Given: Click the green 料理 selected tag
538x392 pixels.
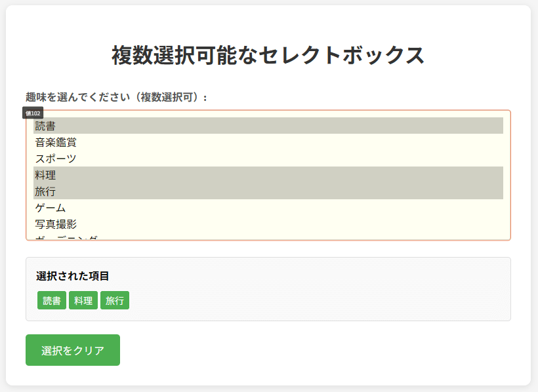Looking at the screenshot, I should (x=83, y=300).
